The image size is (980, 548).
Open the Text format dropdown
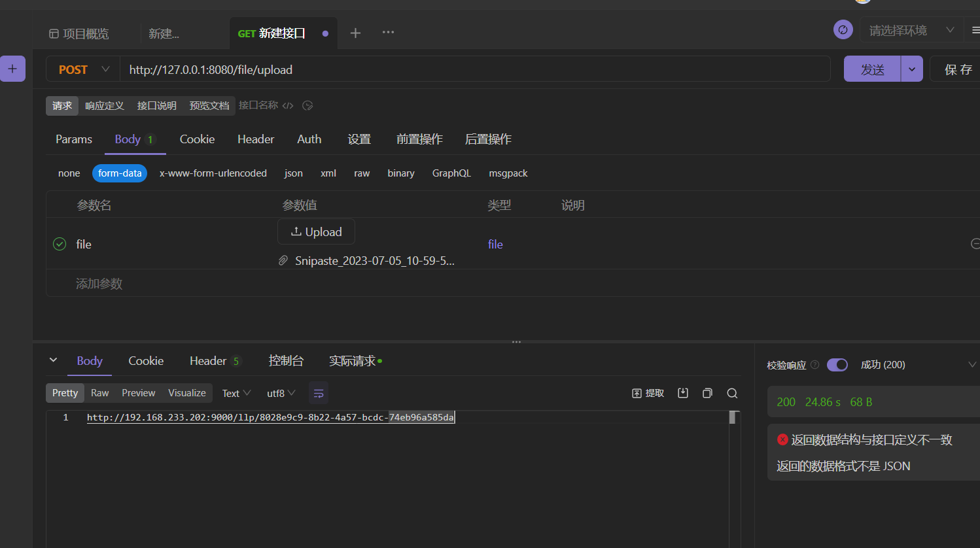(x=236, y=393)
